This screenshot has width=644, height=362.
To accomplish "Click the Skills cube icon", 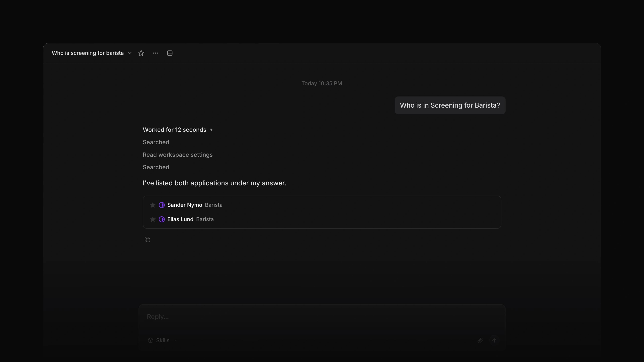I will coord(150,341).
